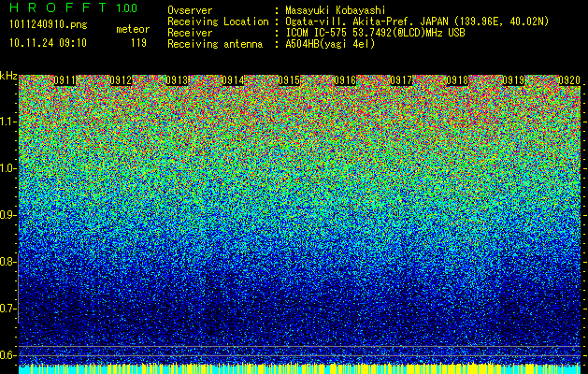Click the 0912 time marker
588x374 pixels.
click(121, 80)
